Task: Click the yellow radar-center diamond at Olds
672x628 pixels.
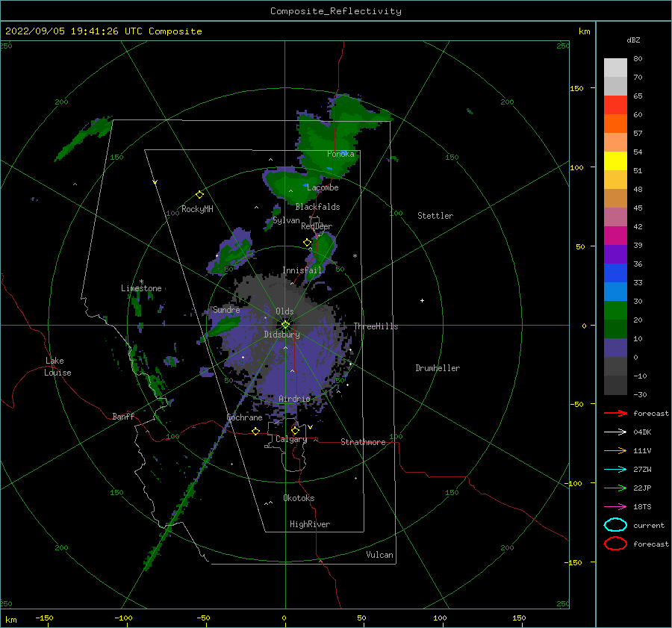Action: [x=285, y=325]
